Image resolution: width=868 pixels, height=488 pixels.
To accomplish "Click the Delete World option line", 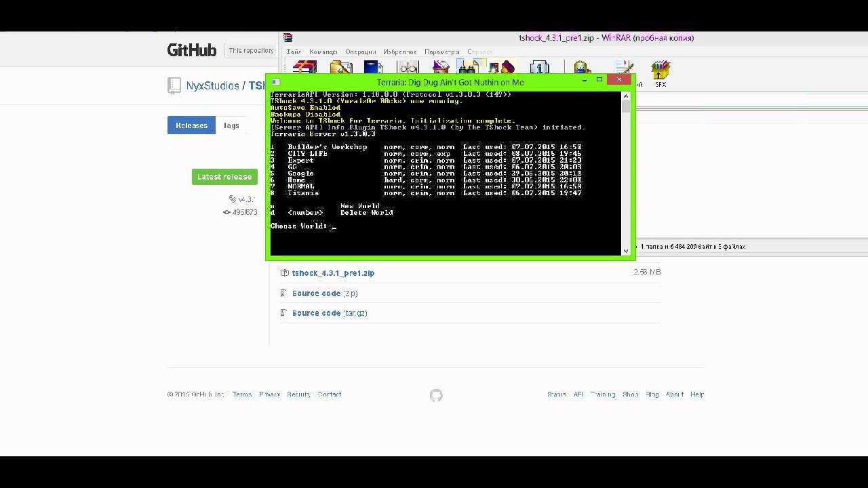I will click(332, 213).
